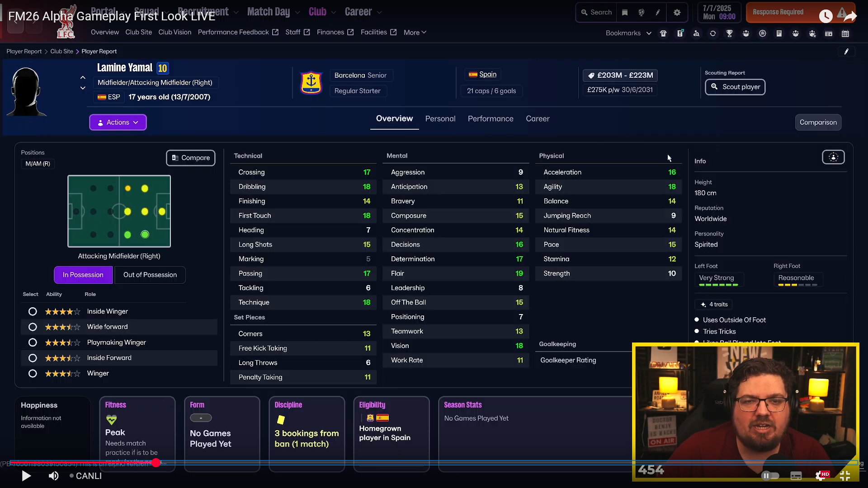Expand the Actions dropdown button
Screen dimensions: 868x488
click(x=118, y=122)
